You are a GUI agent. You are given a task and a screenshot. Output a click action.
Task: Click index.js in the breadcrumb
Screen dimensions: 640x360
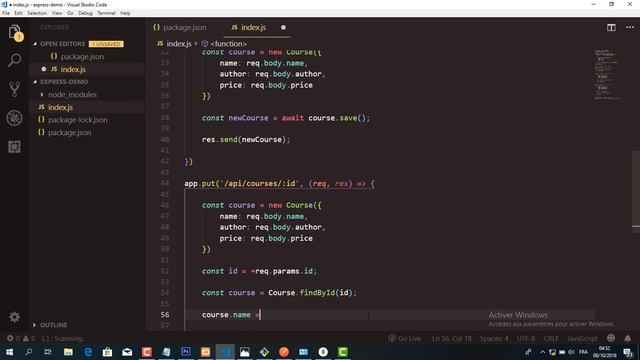(179, 44)
